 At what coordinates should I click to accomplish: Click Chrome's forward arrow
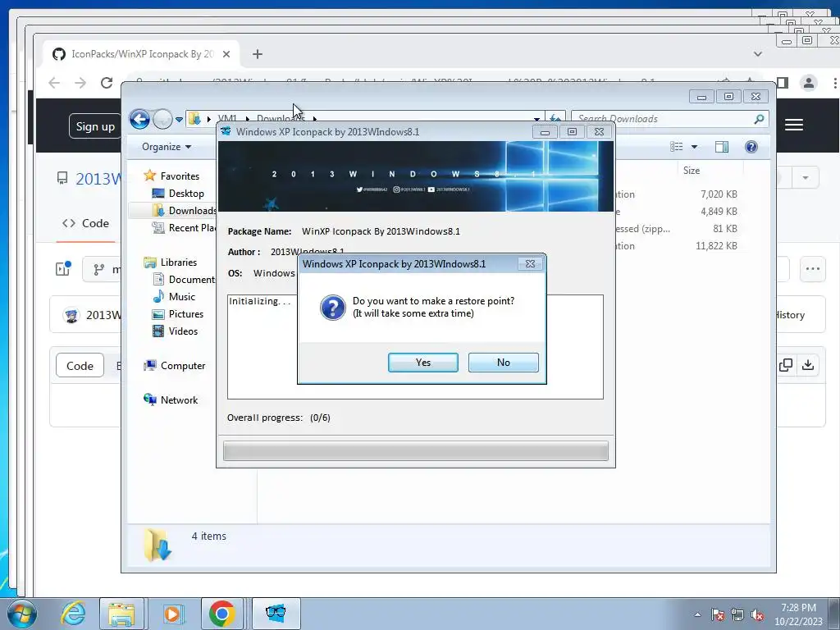click(80, 83)
